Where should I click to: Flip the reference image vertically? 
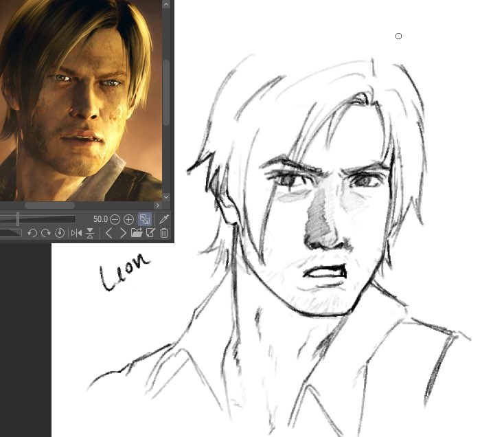pos(90,233)
